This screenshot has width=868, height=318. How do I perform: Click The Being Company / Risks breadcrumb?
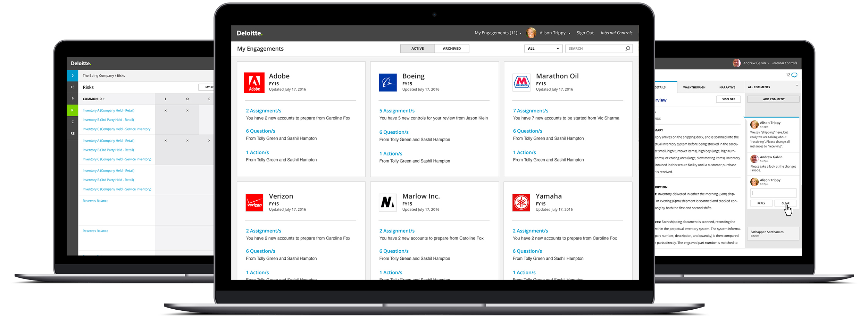(x=104, y=76)
